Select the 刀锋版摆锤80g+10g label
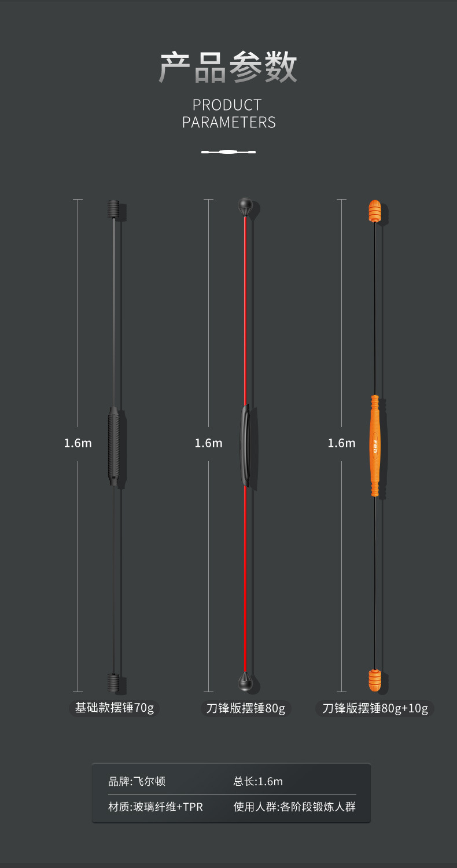Viewport: 457px width, 868px height. click(x=375, y=708)
